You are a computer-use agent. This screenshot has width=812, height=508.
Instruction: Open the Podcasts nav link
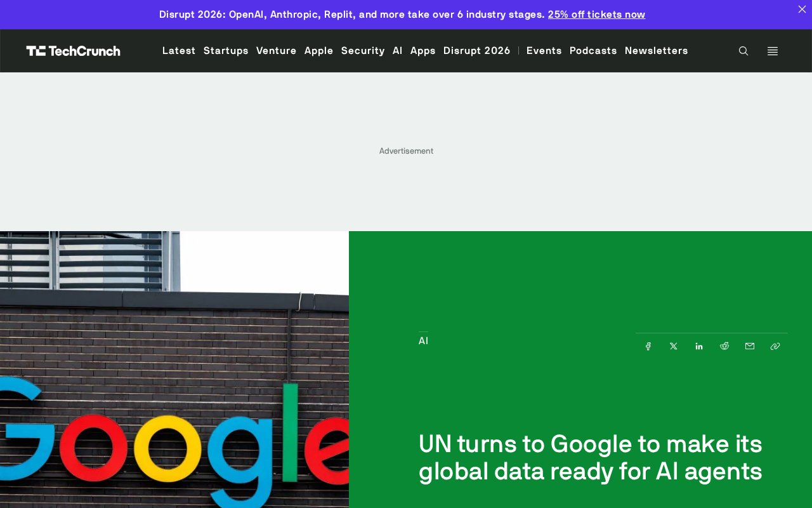click(x=593, y=51)
